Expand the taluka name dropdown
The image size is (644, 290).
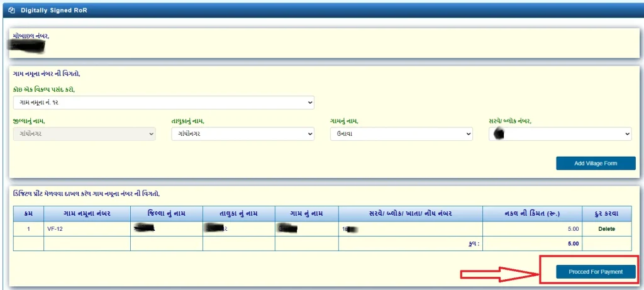[243, 134]
